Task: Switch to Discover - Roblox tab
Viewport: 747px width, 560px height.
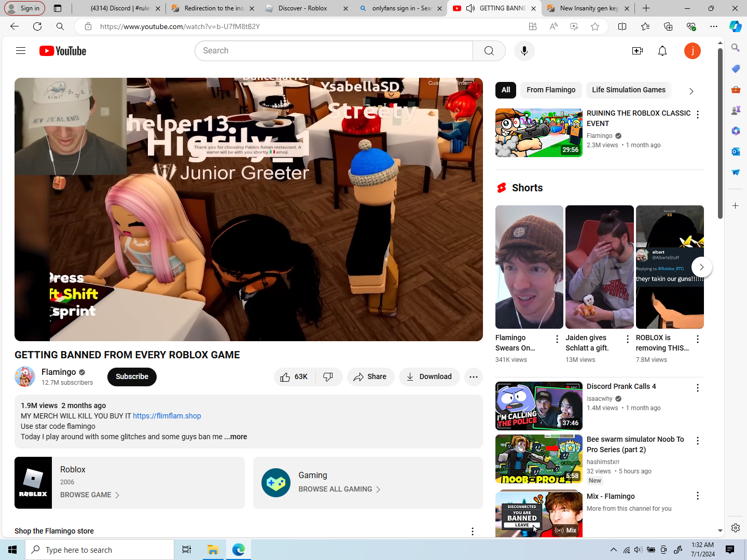Action: click(307, 8)
